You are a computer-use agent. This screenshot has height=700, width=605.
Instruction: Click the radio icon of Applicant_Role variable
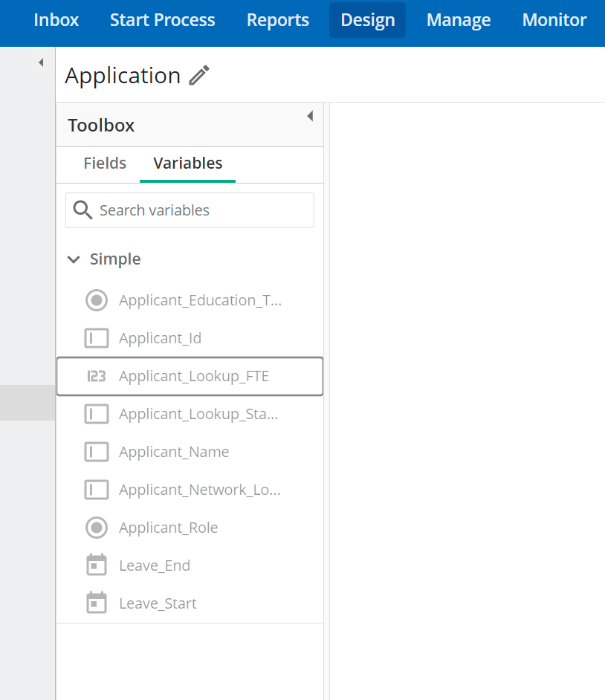97,528
